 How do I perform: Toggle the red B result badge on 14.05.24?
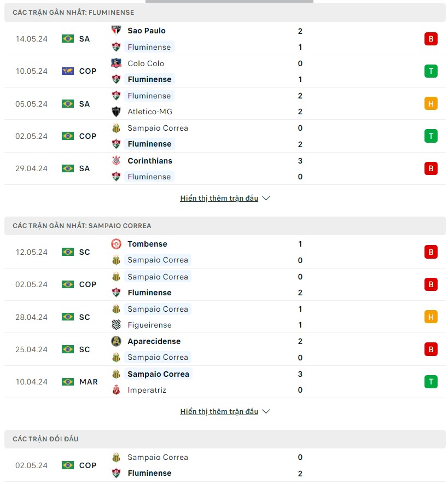pos(430,38)
